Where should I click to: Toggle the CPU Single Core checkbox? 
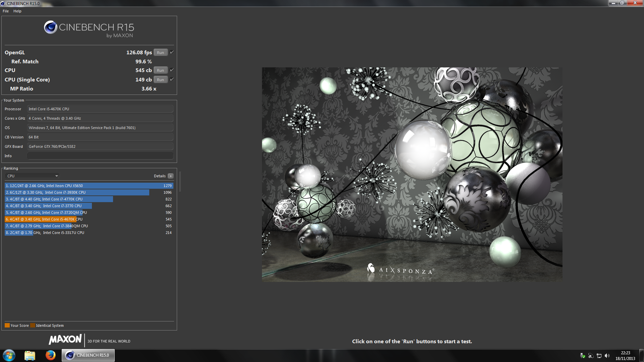click(x=172, y=79)
